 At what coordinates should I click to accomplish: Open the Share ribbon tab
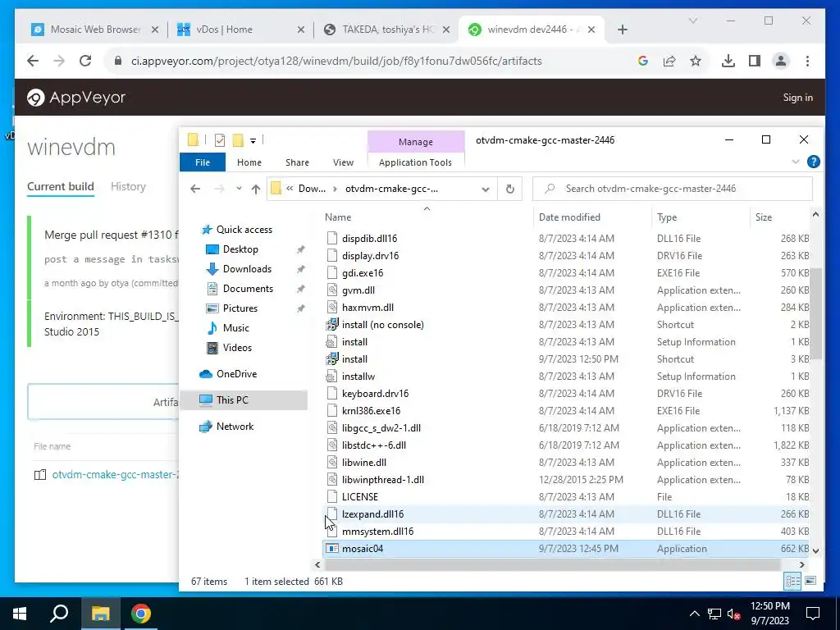(297, 162)
